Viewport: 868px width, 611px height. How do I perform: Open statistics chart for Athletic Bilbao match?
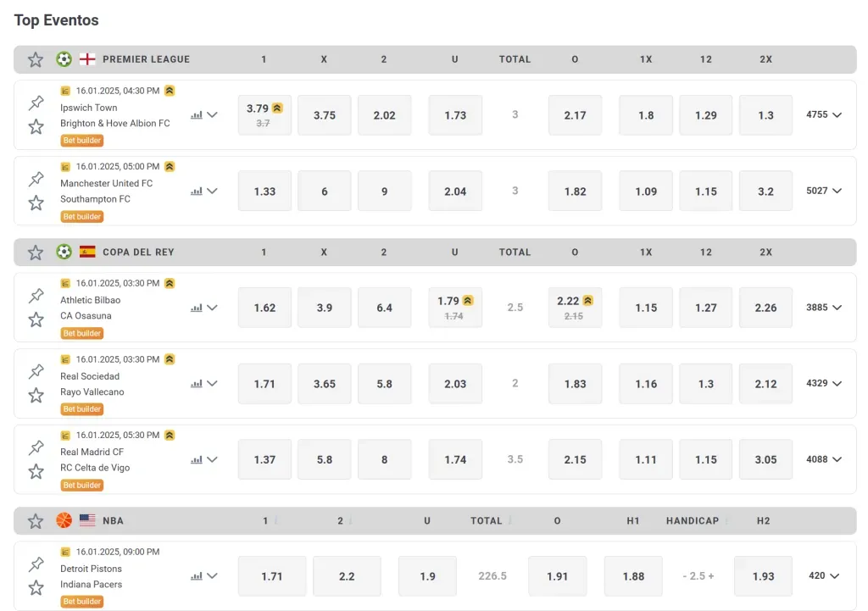click(x=197, y=308)
